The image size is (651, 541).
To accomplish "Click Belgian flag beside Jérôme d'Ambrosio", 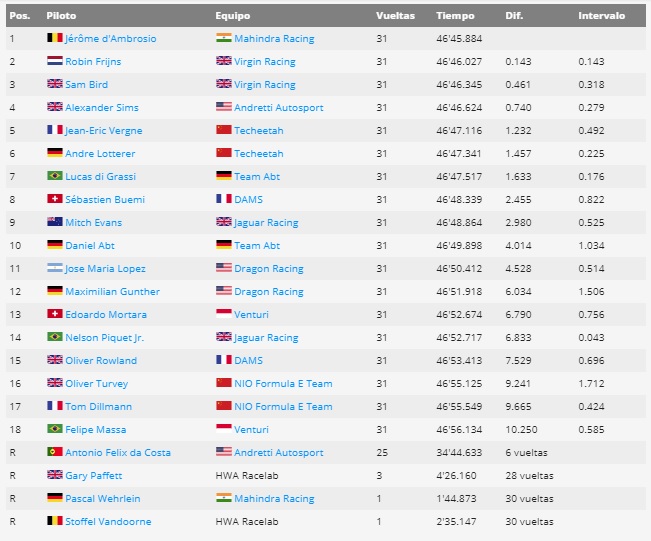I will point(55,38).
